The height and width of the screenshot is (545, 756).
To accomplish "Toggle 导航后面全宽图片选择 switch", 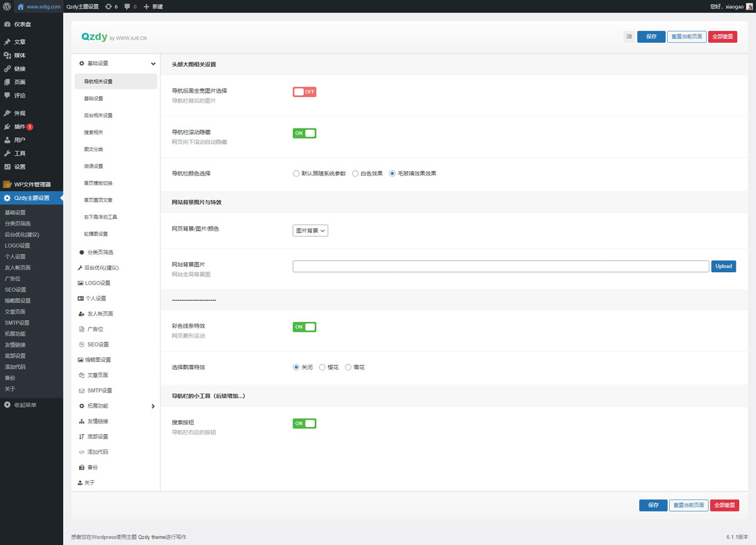I will (x=304, y=92).
